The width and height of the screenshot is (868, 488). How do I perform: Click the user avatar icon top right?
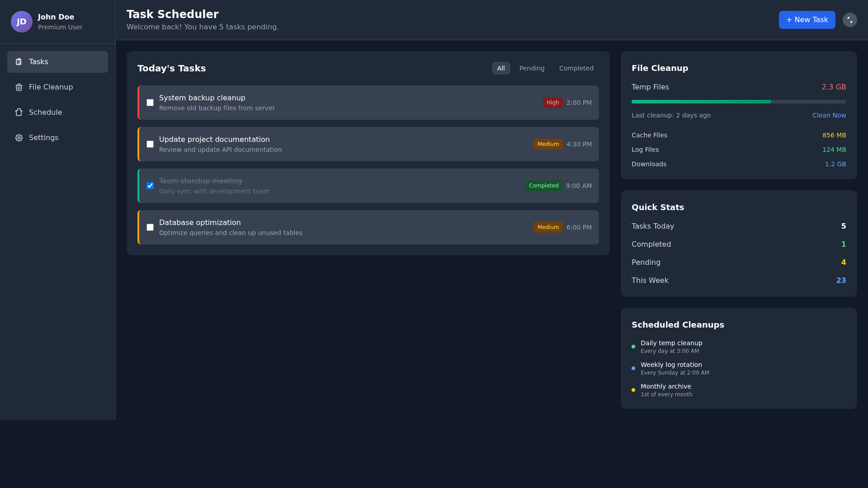(x=850, y=20)
